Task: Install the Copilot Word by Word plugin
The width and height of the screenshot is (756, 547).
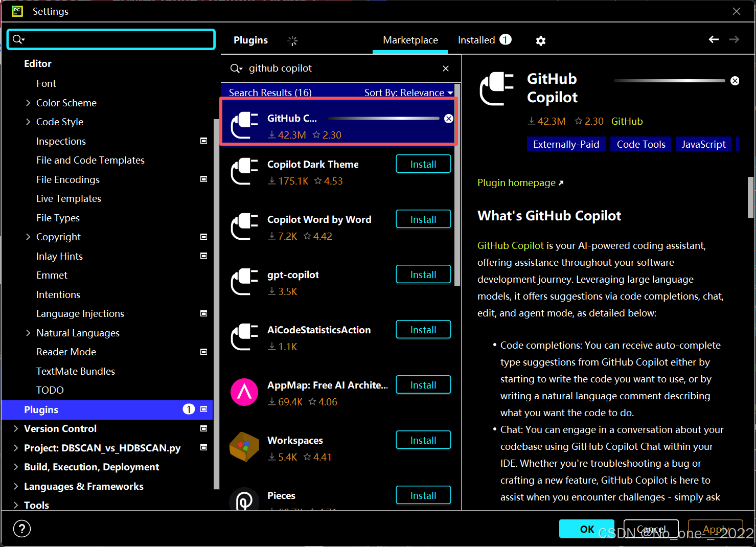Action: pos(423,219)
